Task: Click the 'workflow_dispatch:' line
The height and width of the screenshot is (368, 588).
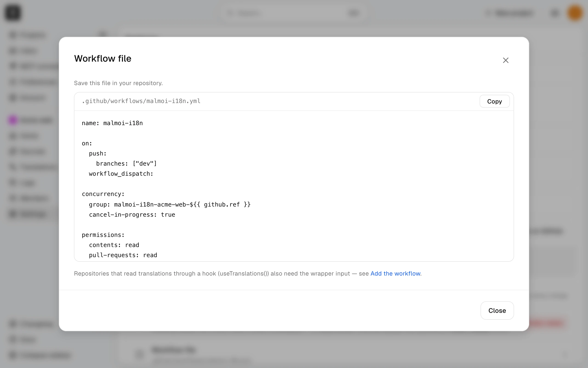Action: click(121, 174)
